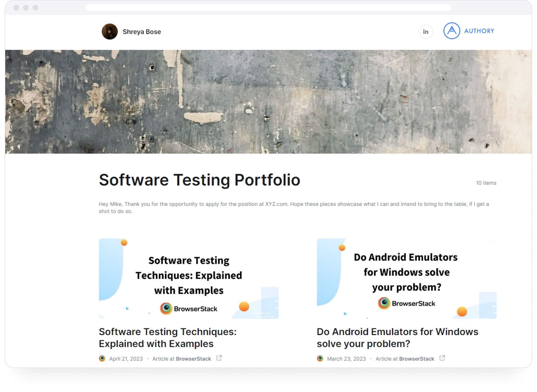
Task: Open the external link icon on Android Emulators article
Action: [x=442, y=358]
